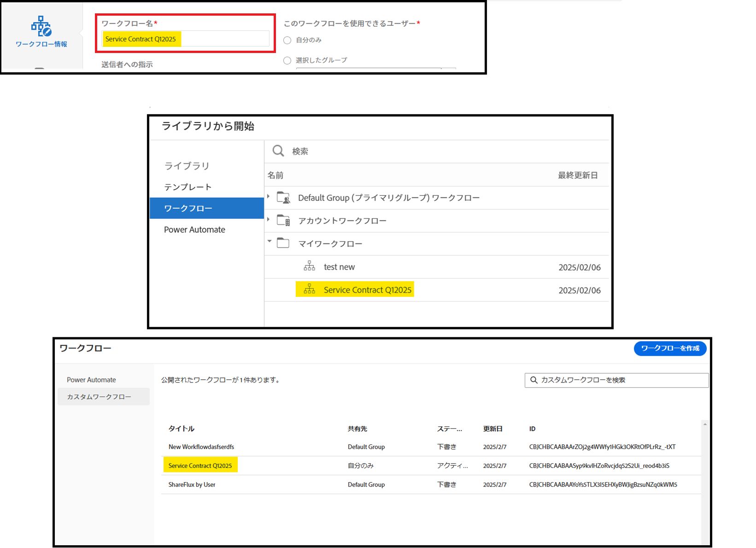Click the search magnifier icon in library dialog

[278, 151]
